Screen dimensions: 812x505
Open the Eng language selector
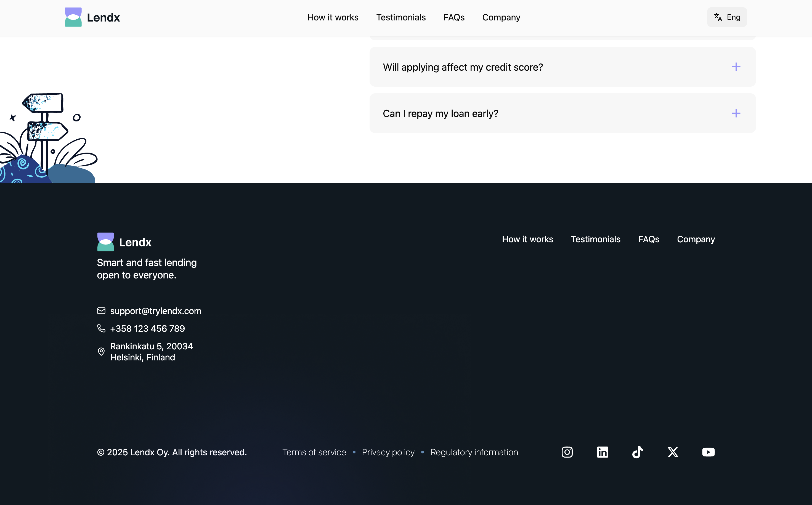726,17
